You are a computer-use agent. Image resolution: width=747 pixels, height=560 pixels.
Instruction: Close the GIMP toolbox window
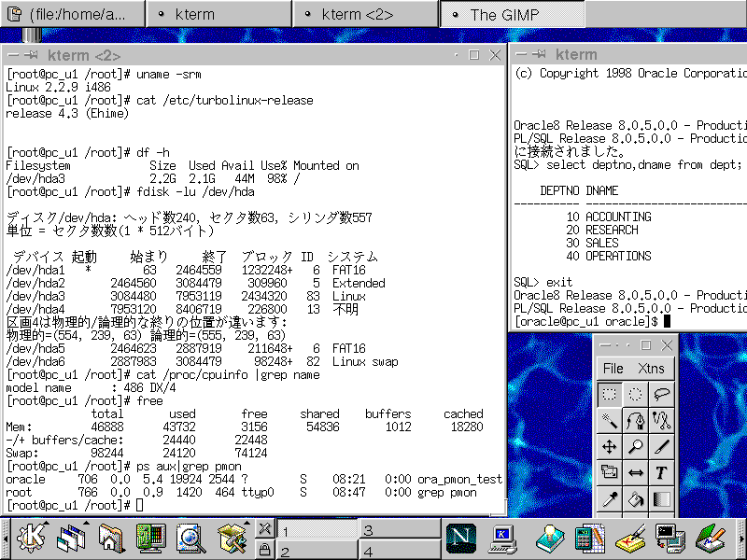click(x=667, y=344)
